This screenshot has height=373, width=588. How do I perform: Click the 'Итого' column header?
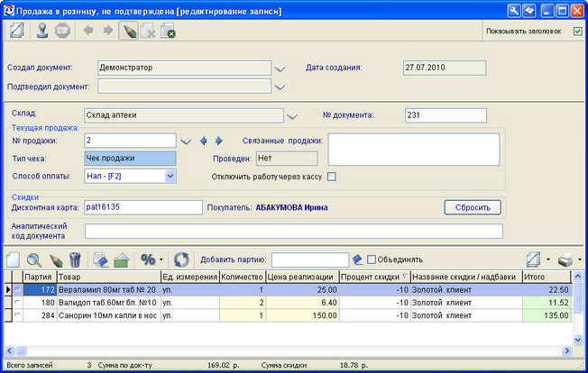[547, 277]
